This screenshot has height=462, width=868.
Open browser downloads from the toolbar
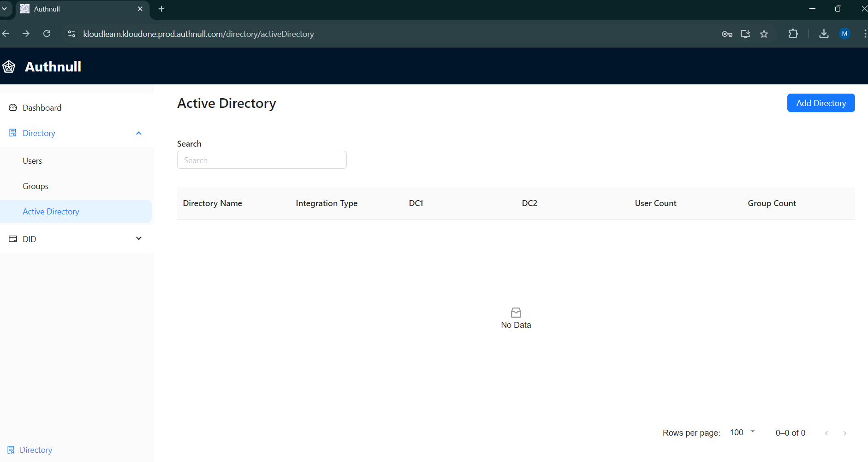[824, 34]
